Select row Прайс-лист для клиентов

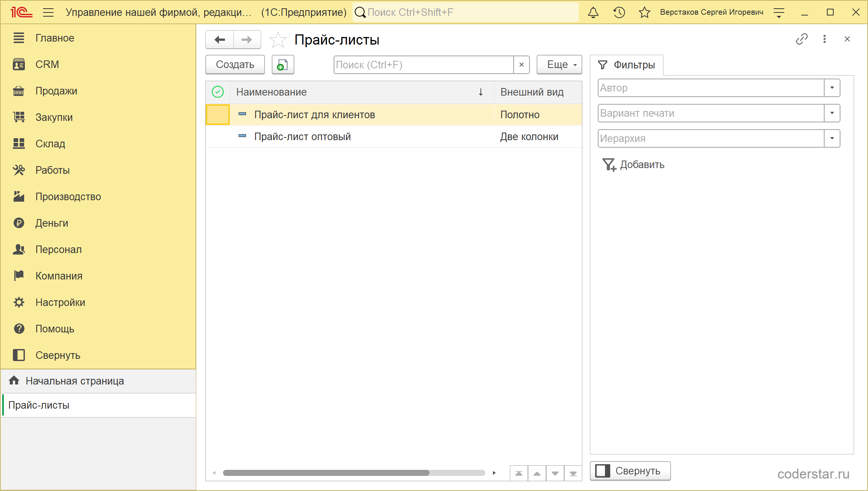pyautogui.click(x=394, y=115)
